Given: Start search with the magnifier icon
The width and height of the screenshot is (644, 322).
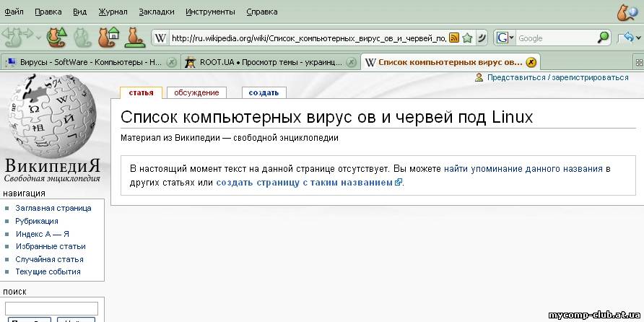Looking at the screenshot, I should (604, 38).
